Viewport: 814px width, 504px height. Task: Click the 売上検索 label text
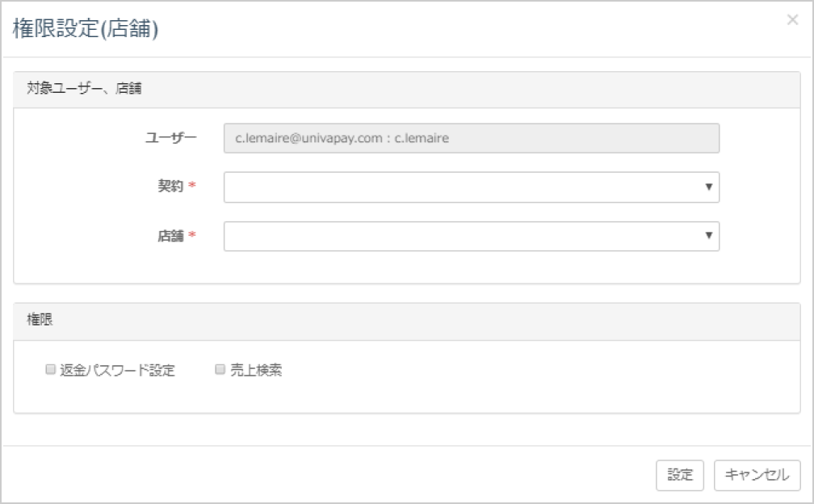click(256, 371)
